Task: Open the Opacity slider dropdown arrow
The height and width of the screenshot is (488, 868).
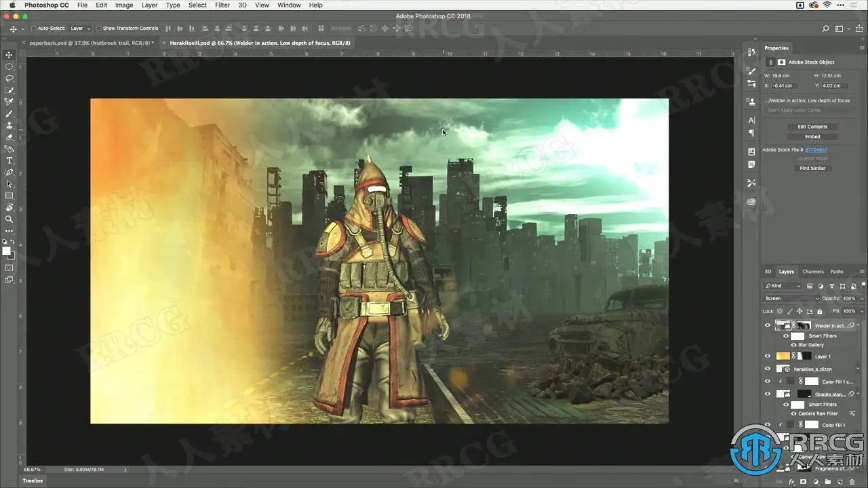Action: [x=862, y=298]
